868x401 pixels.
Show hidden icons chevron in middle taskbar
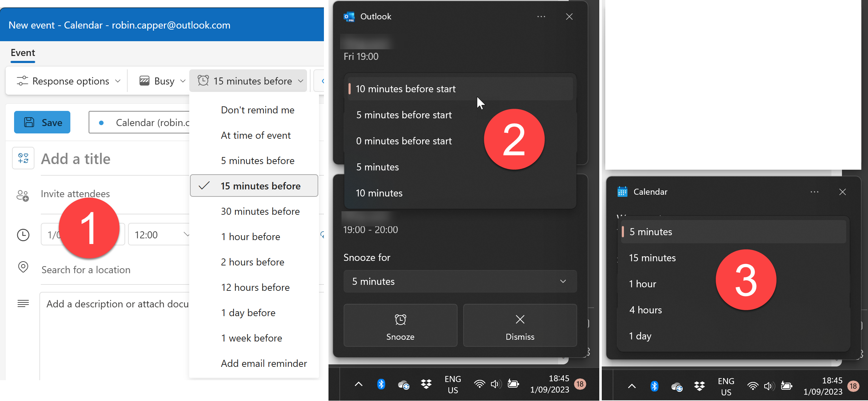pos(358,384)
